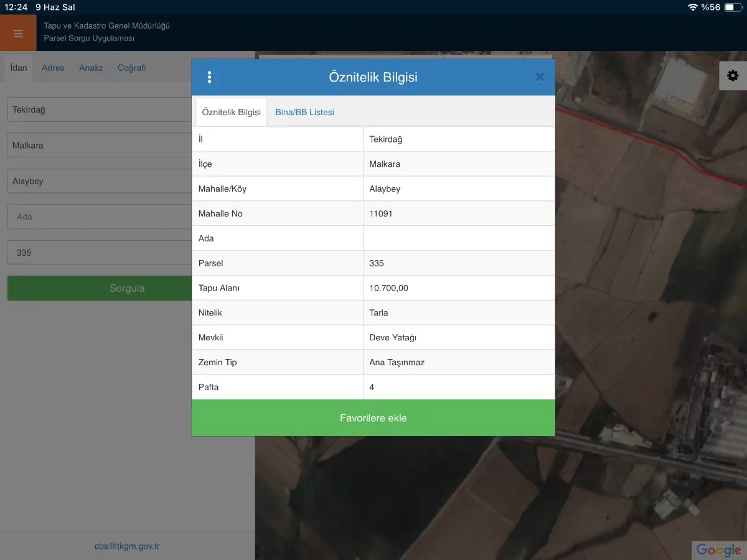Image resolution: width=747 pixels, height=560 pixels.
Task: Open the cbs@tkgm.gov.tr email link
Action: tap(127, 546)
